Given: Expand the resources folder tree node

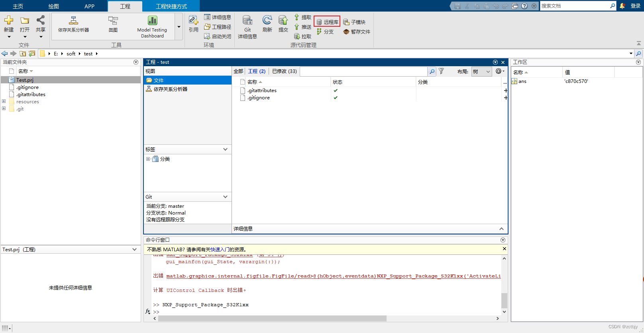Looking at the screenshot, I should (4, 101).
